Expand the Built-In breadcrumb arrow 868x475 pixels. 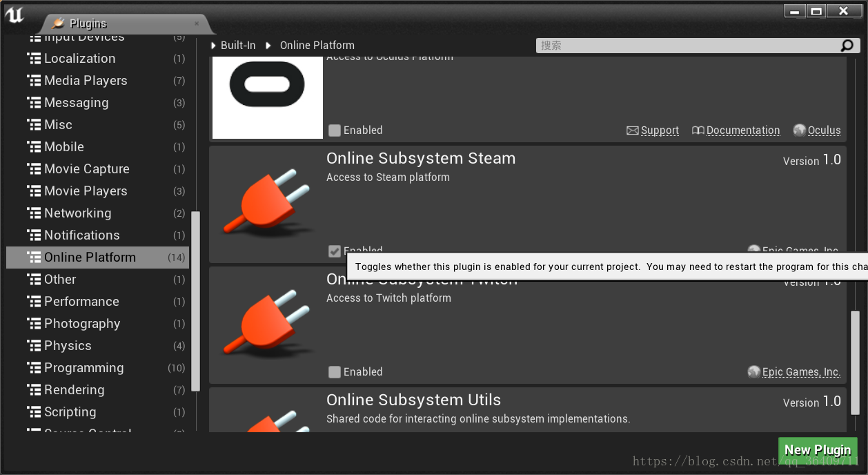pyautogui.click(x=214, y=46)
